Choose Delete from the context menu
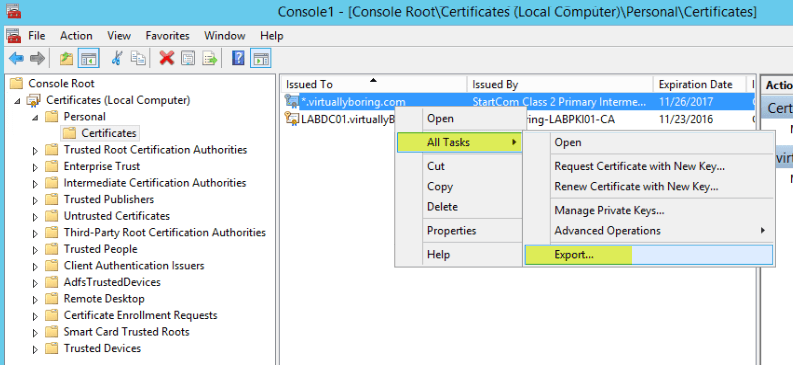The width and height of the screenshot is (793, 365). click(x=458, y=206)
